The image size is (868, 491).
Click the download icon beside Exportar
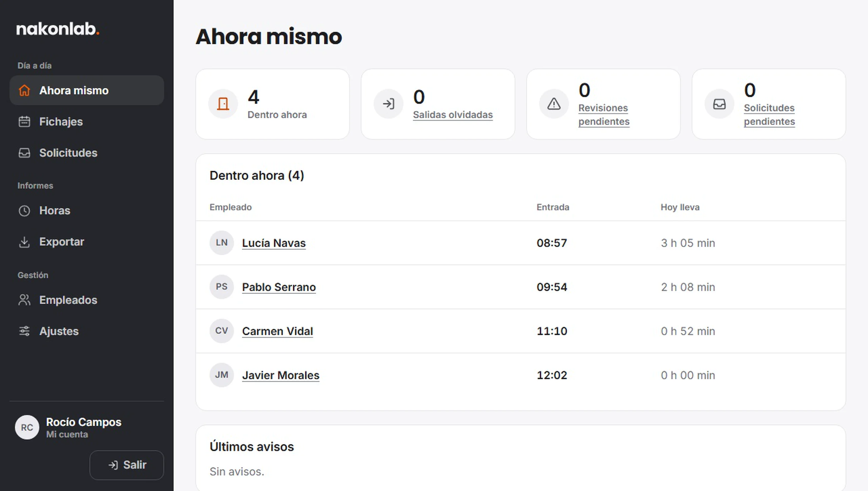tap(24, 242)
